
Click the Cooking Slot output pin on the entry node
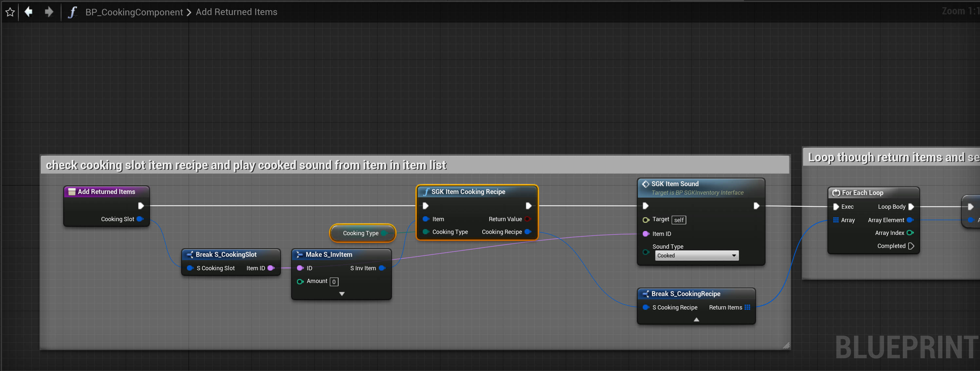point(139,219)
